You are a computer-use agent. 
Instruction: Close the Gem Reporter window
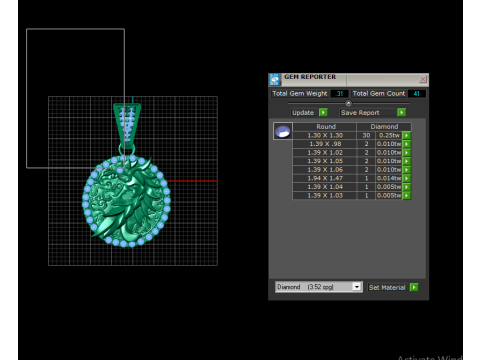(x=423, y=79)
